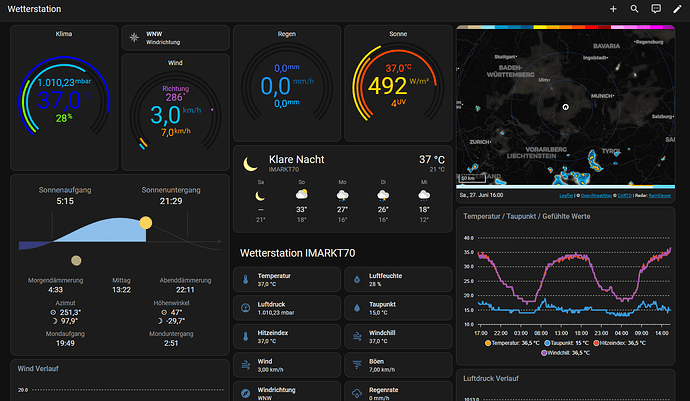
Task: Click the Luftfeuchte water drop icon
Action: [357, 279]
